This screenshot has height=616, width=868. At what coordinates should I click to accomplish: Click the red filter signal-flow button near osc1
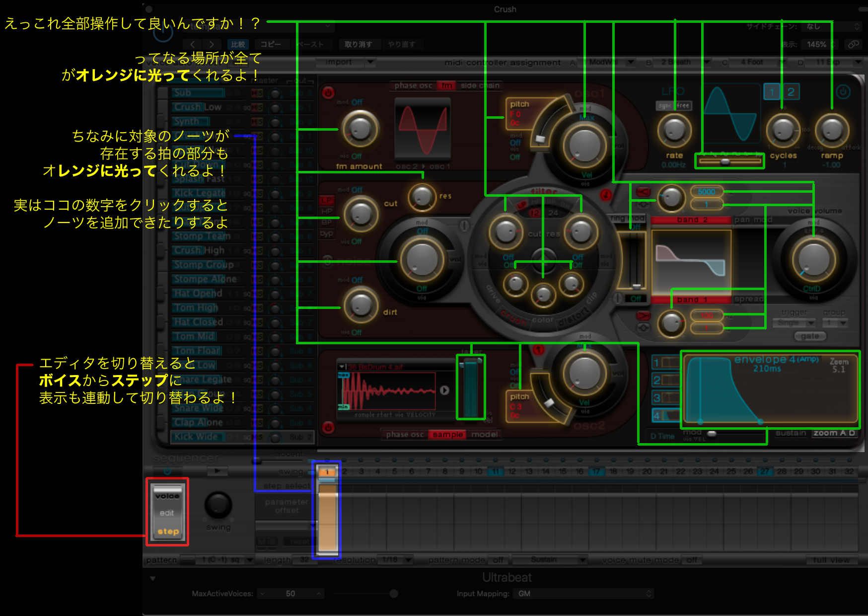click(x=605, y=195)
